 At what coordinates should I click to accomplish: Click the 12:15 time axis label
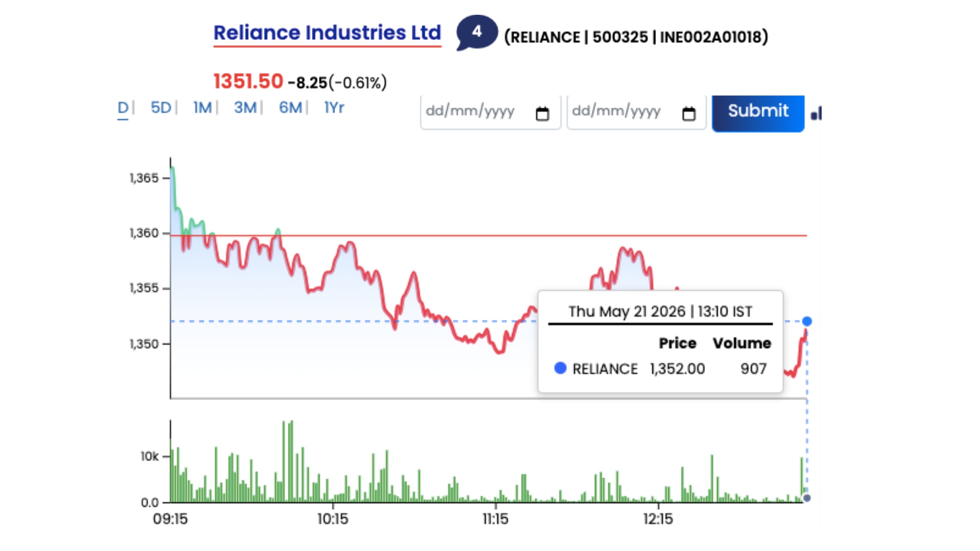pyautogui.click(x=658, y=519)
